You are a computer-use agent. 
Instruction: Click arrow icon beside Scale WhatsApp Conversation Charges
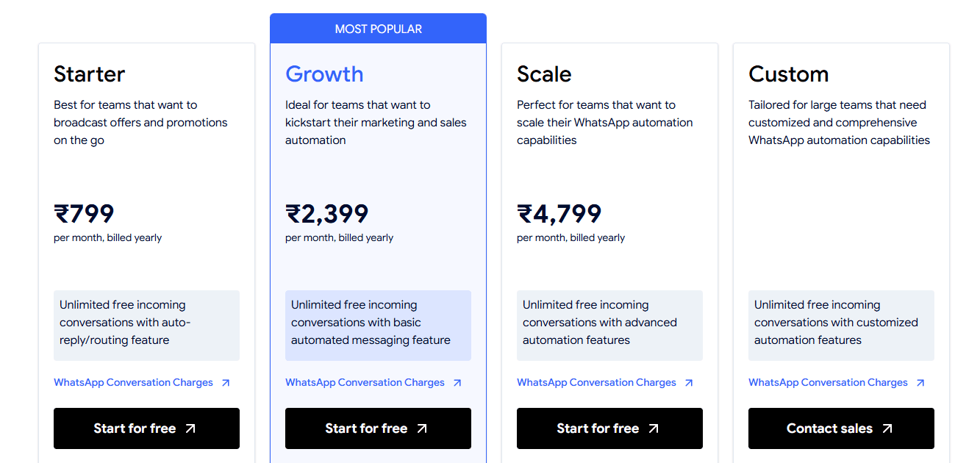pos(689,383)
